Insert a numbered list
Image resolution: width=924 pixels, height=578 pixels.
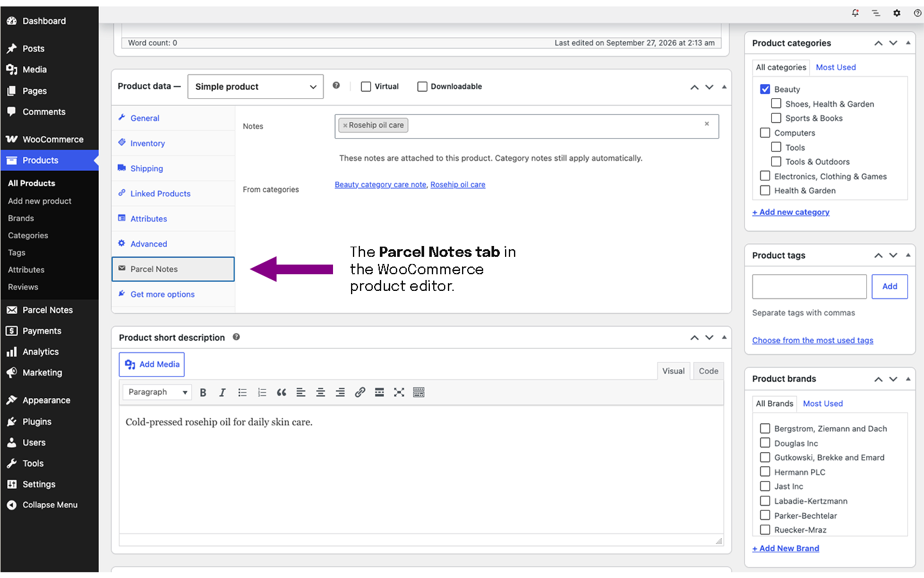(262, 392)
